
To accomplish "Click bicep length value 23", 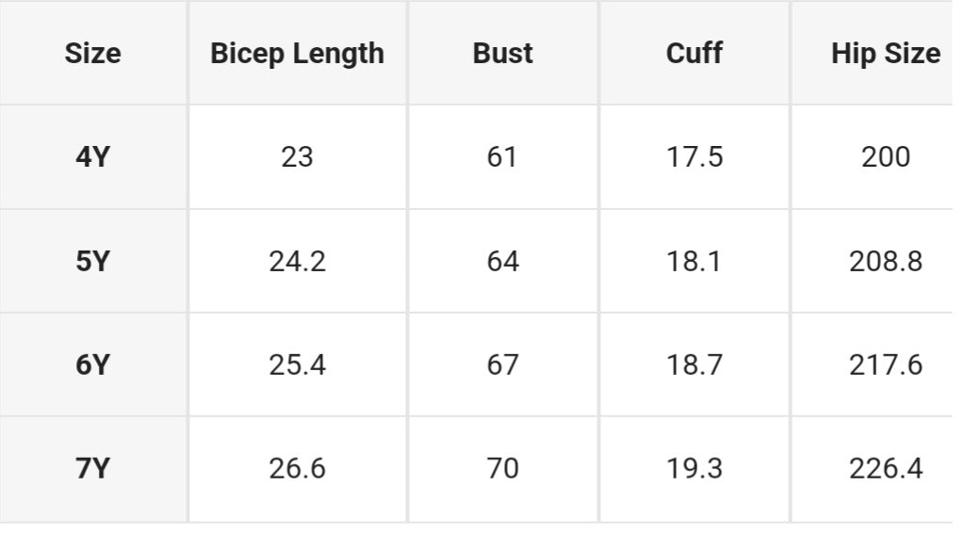I will [297, 156].
